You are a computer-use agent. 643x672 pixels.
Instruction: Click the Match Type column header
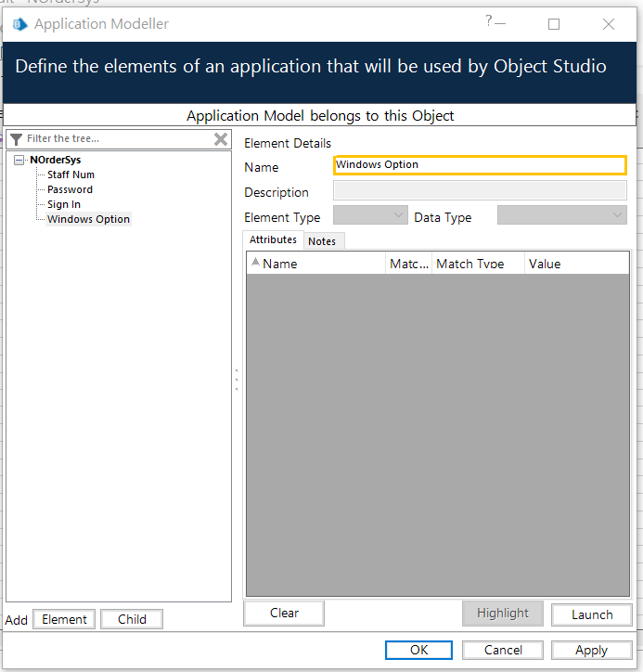coord(478,264)
